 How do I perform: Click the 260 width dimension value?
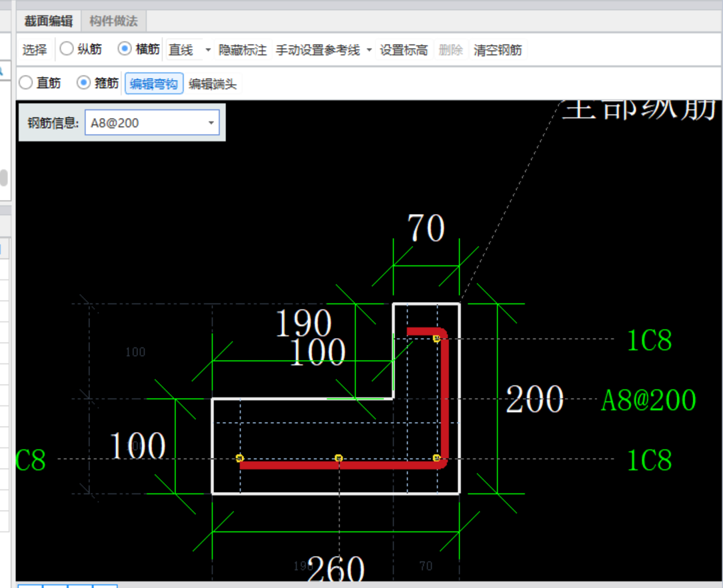click(x=336, y=569)
